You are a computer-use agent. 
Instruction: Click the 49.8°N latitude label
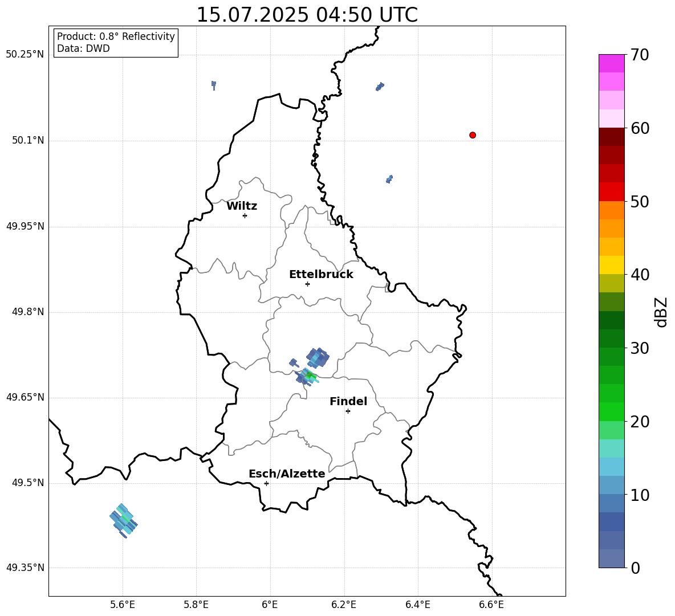coord(27,312)
